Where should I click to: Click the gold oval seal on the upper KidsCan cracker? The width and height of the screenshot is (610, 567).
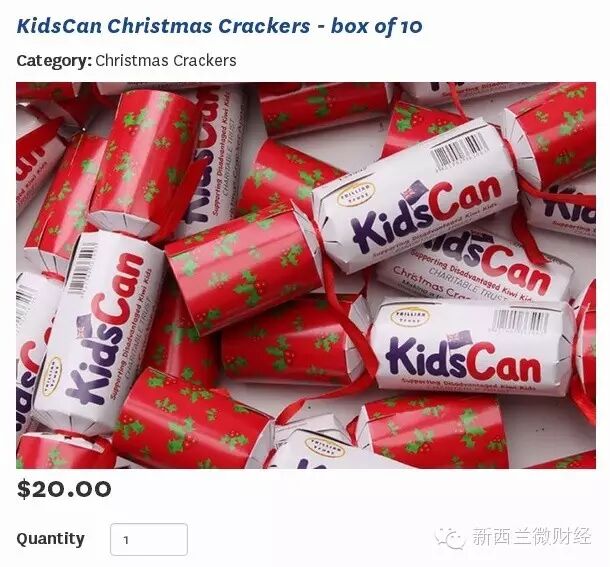coord(356,194)
